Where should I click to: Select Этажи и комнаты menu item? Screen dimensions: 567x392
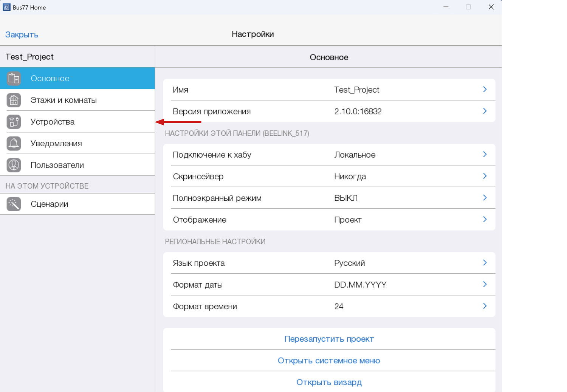(x=64, y=100)
